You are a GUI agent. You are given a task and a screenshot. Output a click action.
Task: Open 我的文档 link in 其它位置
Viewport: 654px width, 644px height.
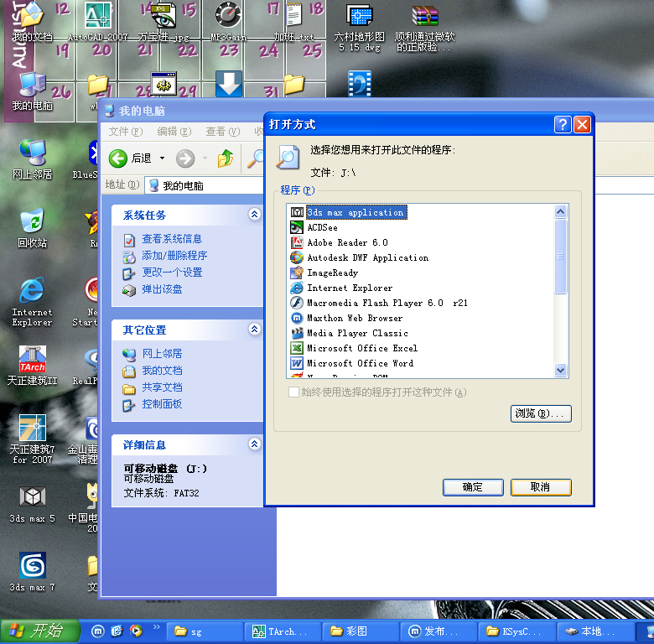click(162, 371)
